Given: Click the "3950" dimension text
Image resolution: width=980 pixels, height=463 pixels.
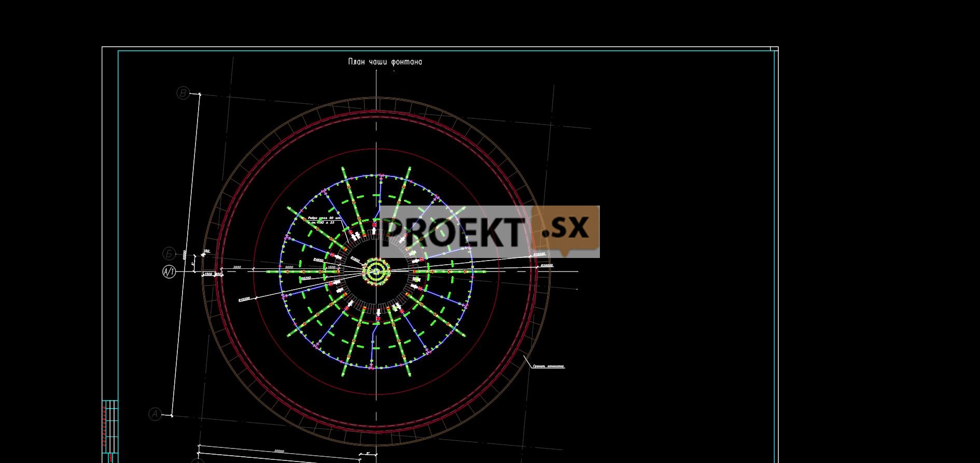Looking at the screenshot, I should (x=237, y=267).
